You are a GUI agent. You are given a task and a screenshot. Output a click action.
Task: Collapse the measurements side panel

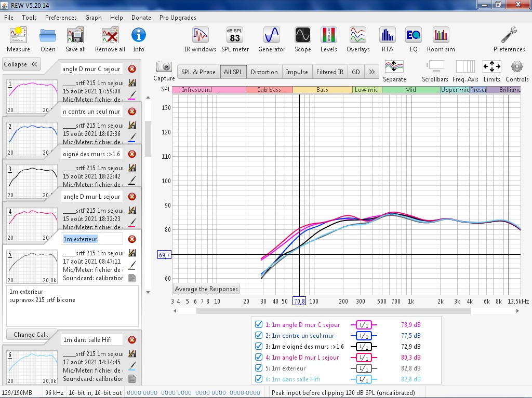click(21, 64)
